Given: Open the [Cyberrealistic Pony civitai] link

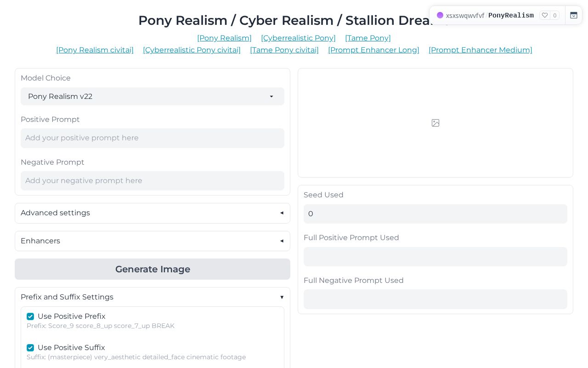Looking at the screenshot, I should (192, 50).
